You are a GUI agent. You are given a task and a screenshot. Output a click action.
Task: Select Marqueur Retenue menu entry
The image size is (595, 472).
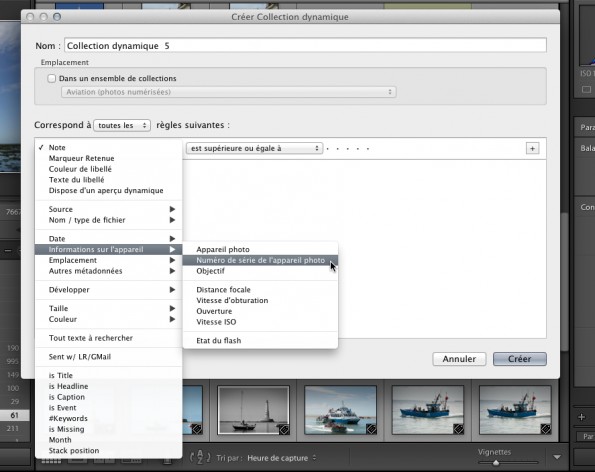[82, 158]
